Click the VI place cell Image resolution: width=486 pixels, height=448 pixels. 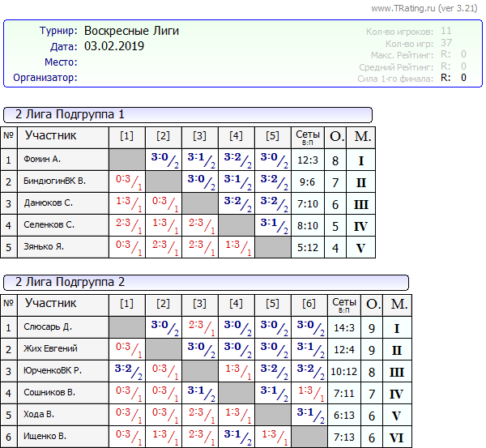pyautogui.click(x=397, y=437)
